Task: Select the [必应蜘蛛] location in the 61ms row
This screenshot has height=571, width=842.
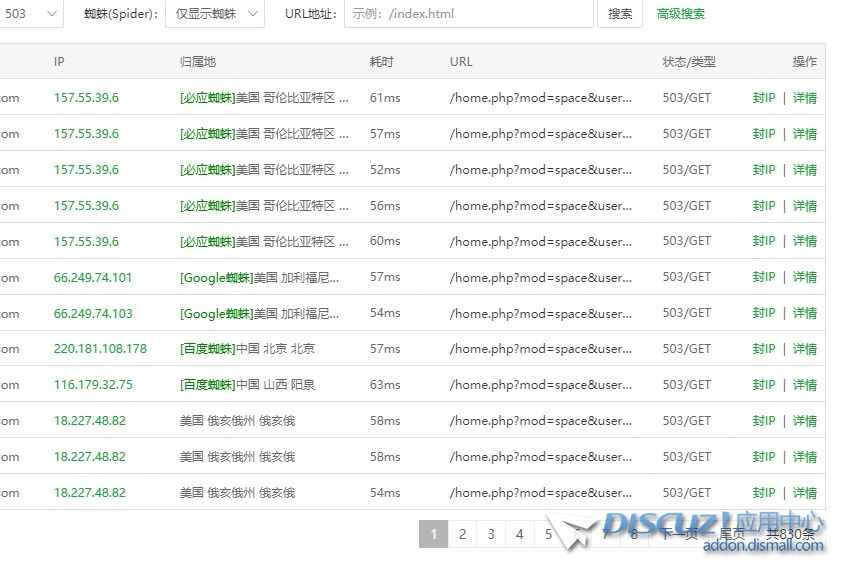Action: point(264,98)
